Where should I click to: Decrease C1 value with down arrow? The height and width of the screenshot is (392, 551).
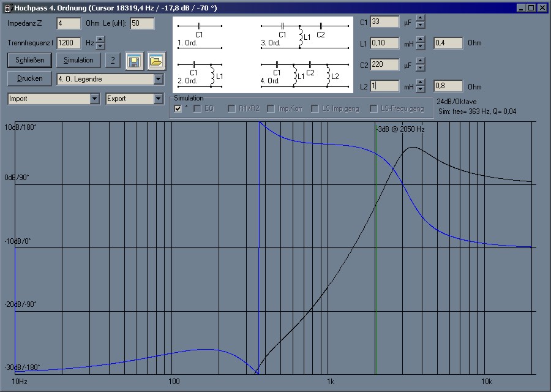(x=420, y=25)
